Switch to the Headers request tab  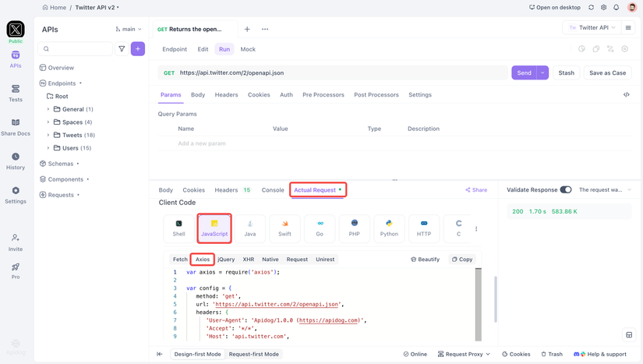coord(226,94)
